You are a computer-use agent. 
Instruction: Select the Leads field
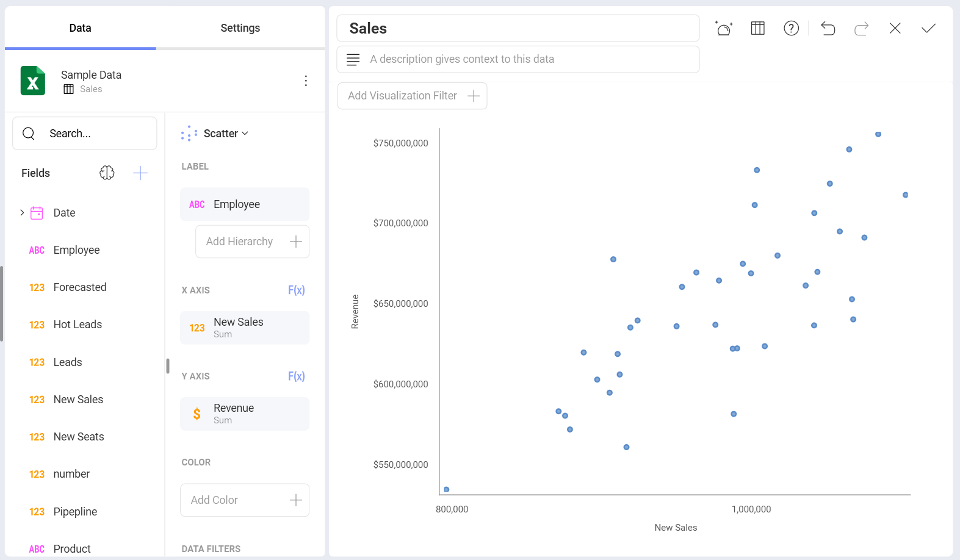pyautogui.click(x=67, y=362)
